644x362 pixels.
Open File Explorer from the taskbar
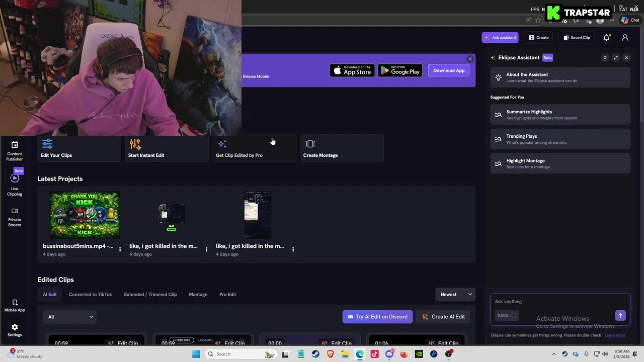[x=345, y=354]
